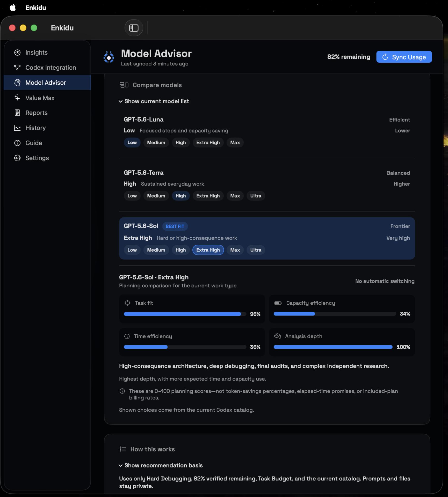Click the Insights clock icon in sidebar

coord(17,53)
